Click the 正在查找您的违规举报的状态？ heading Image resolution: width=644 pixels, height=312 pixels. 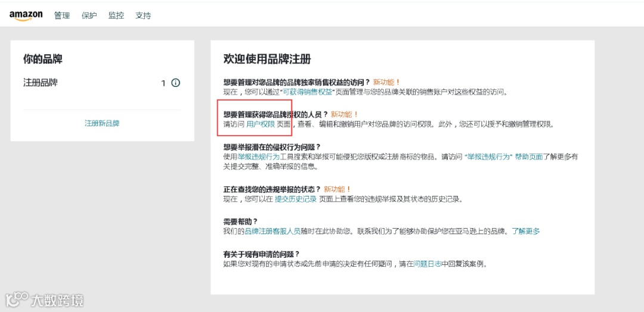pyautogui.click(x=271, y=189)
